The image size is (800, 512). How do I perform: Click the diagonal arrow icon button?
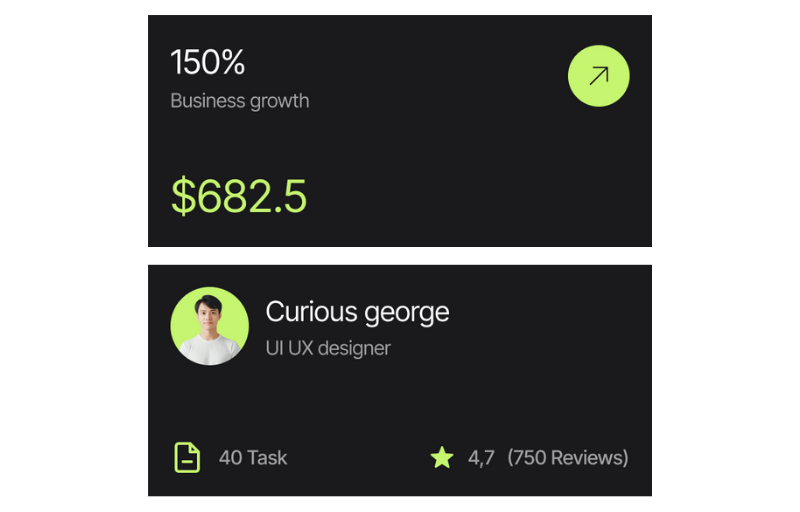click(599, 75)
